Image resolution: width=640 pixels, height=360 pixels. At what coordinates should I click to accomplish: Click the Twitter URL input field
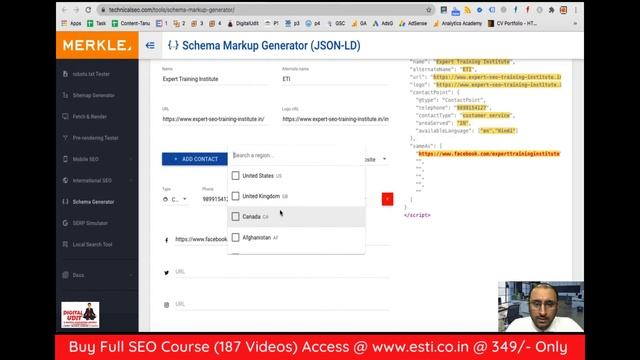coord(282,272)
